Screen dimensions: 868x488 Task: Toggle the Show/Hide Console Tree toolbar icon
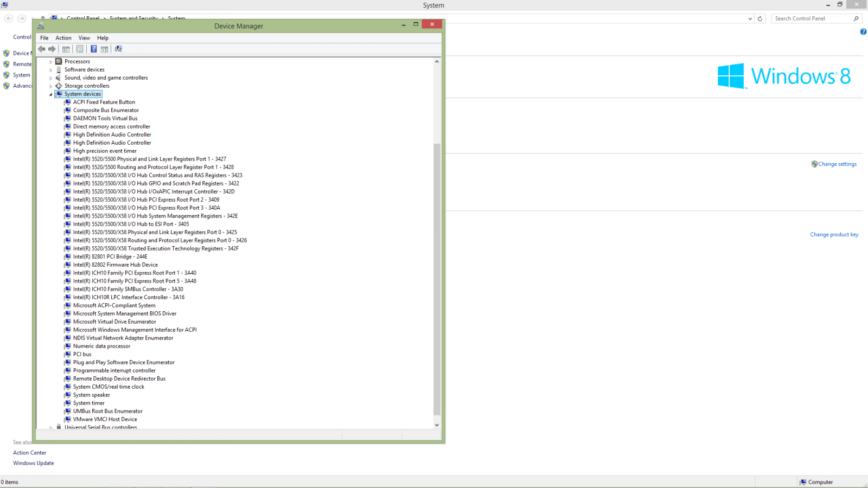pyautogui.click(x=66, y=49)
